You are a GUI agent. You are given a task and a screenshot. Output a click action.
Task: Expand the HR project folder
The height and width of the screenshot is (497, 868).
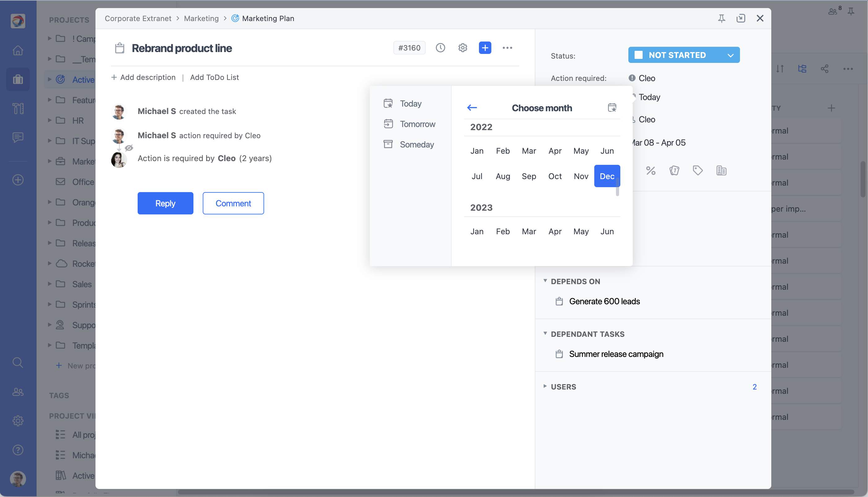click(50, 120)
